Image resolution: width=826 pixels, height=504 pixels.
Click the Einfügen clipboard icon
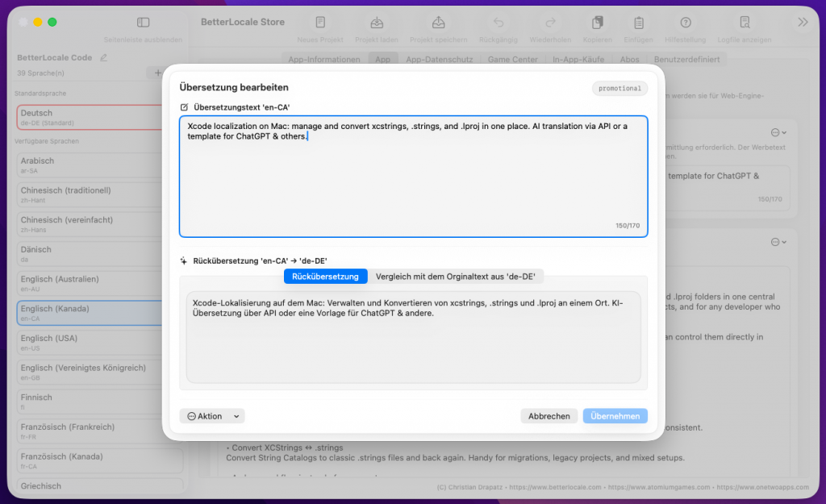(x=638, y=23)
